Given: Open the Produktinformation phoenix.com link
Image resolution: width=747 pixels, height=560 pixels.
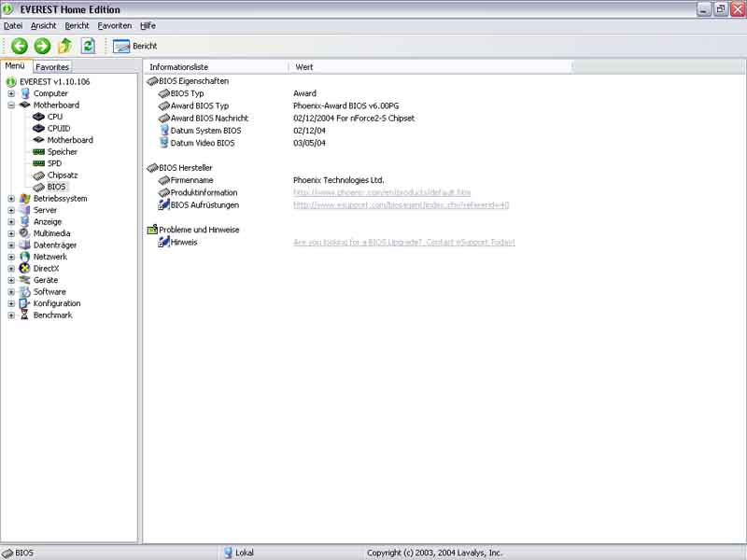Looking at the screenshot, I should point(382,192).
